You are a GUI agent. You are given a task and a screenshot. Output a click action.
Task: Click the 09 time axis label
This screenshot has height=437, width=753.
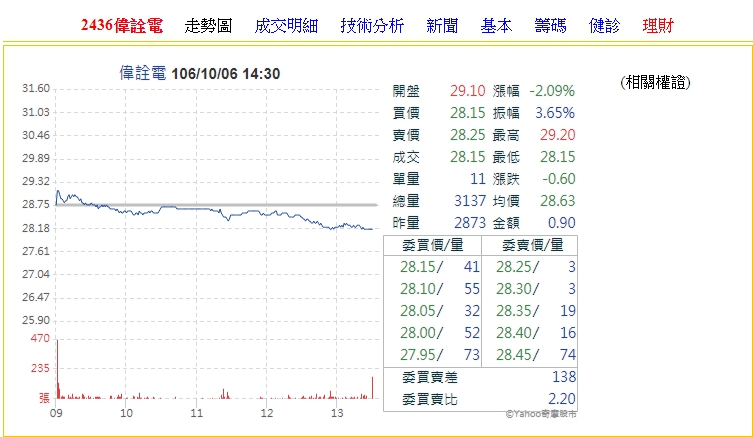tap(56, 413)
